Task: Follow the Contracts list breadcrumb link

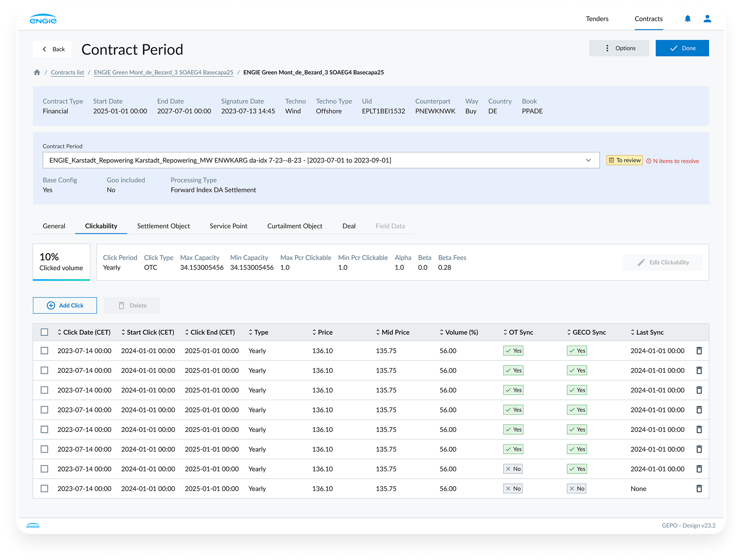Action: pos(67,72)
